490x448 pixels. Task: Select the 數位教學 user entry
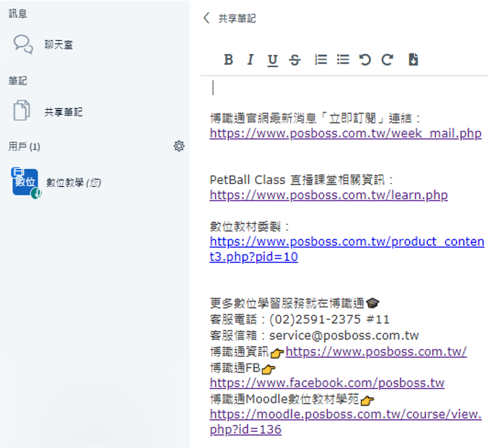click(73, 183)
